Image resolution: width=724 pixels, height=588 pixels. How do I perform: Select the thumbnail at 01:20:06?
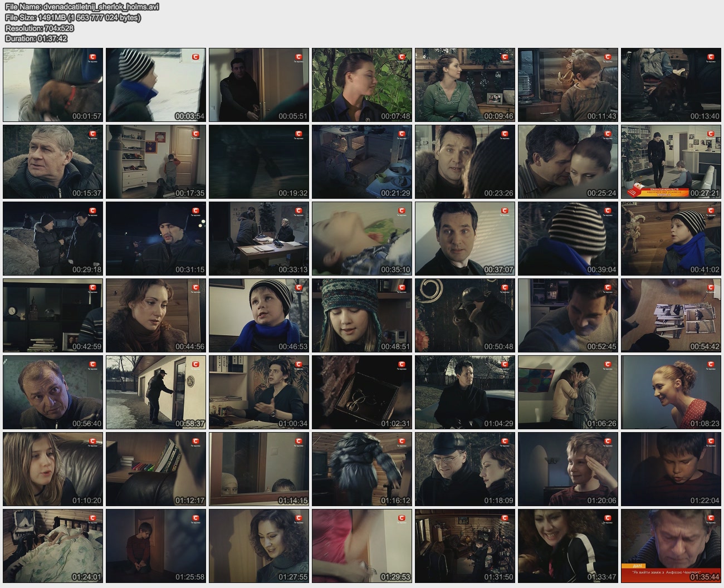[x=568, y=469]
